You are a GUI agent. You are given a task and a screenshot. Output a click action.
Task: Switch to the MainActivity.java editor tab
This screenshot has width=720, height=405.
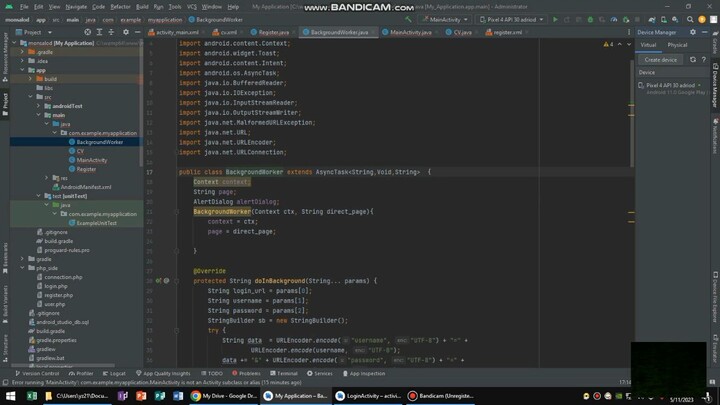click(407, 32)
